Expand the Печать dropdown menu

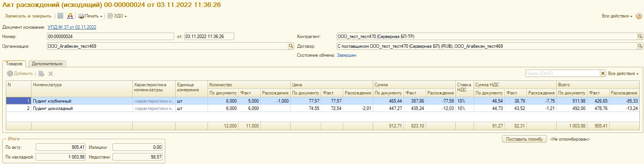click(90, 16)
